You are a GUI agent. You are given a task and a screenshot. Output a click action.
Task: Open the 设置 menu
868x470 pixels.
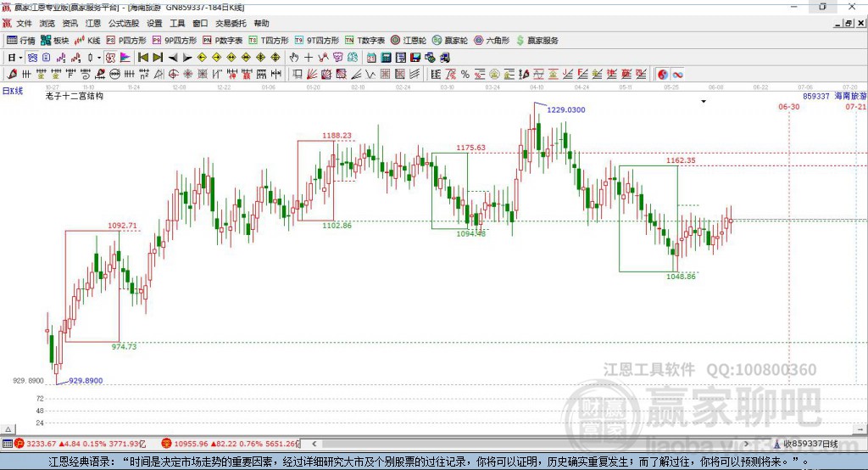point(154,23)
